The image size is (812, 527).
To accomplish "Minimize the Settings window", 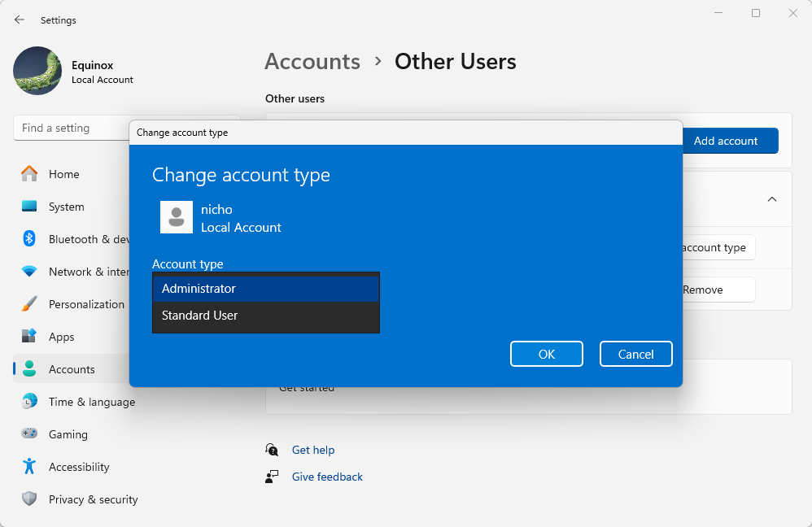I will click(x=718, y=13).
